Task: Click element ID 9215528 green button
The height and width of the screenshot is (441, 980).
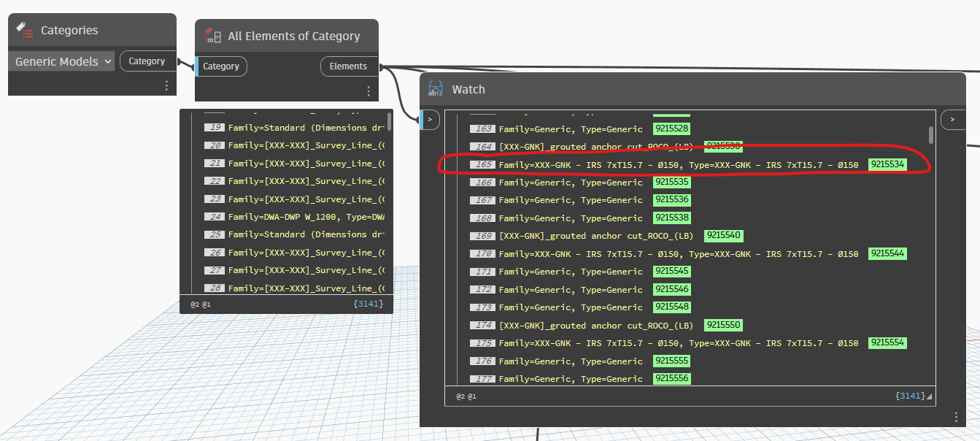Action: (x=671, y=129)
